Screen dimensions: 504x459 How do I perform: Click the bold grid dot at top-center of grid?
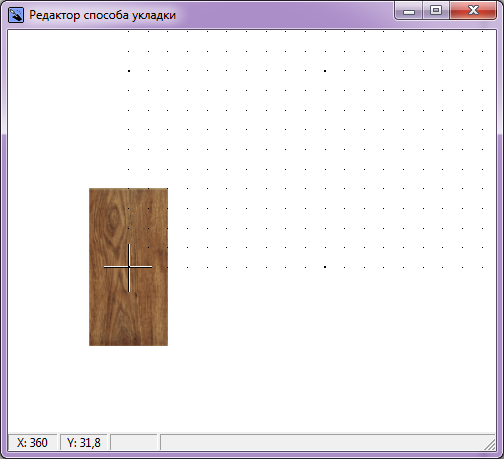(325, 71)
